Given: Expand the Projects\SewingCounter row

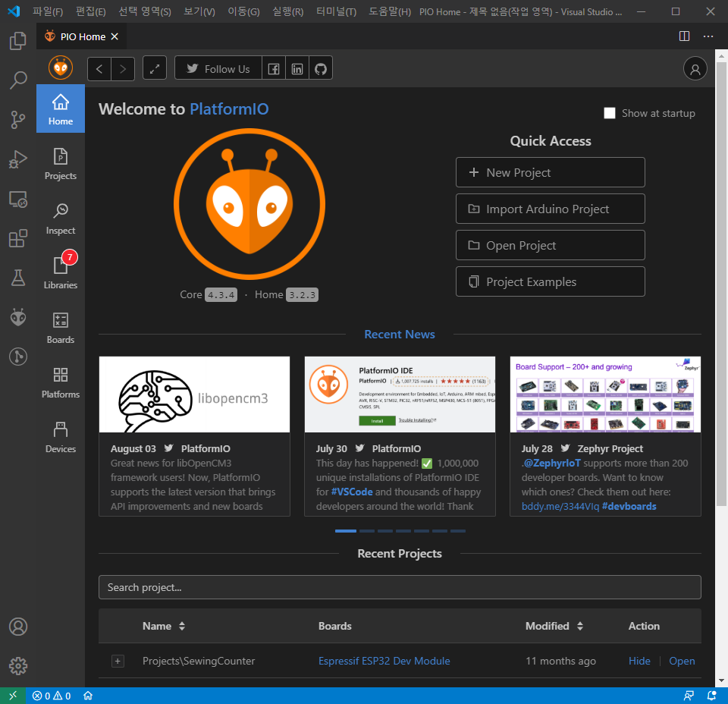Looking at the screenshot, I should click(118, 661).
